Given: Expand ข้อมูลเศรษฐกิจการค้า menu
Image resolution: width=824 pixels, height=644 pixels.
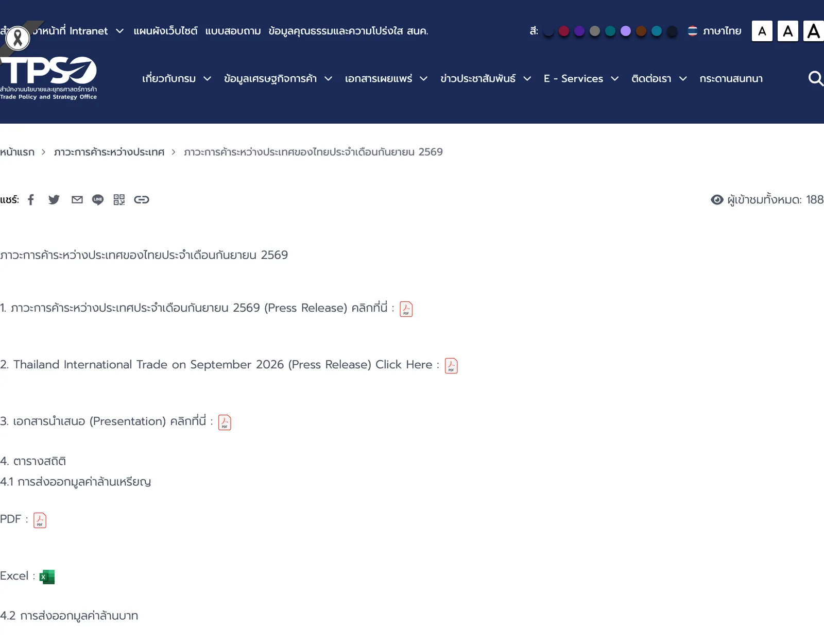Looking at the screenshot, I should [278, 78].
